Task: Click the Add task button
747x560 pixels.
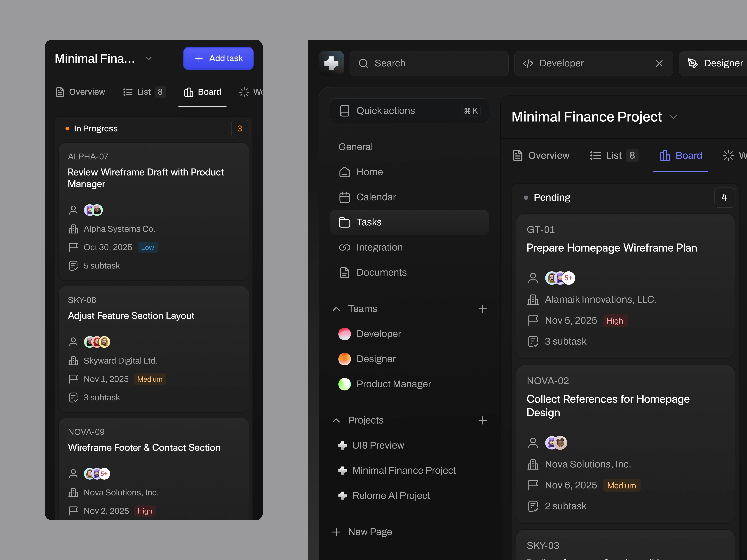Action: 218,58
